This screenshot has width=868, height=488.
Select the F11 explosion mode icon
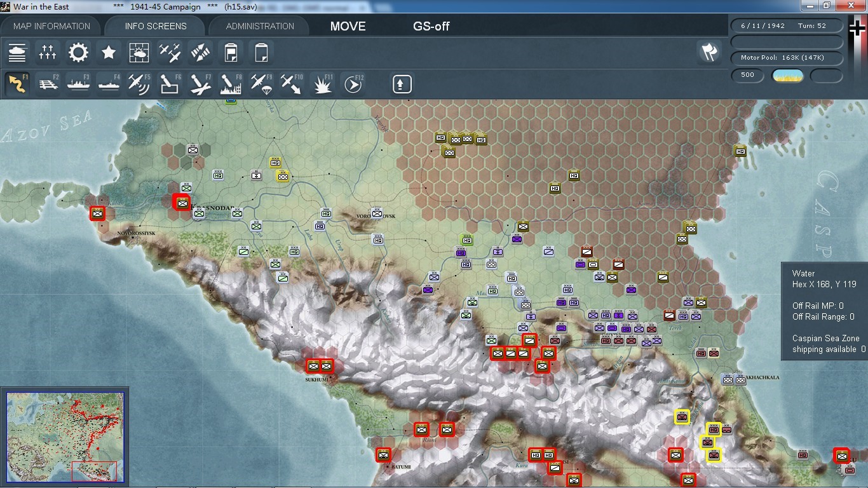pyautogui.click(x=322, y=84)
